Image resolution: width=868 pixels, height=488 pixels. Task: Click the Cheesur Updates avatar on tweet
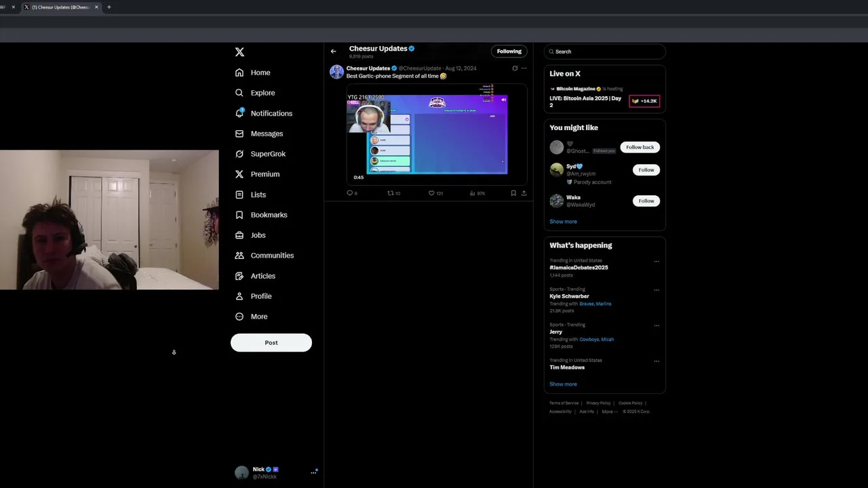pyautogui.click(x=336, y=72)
